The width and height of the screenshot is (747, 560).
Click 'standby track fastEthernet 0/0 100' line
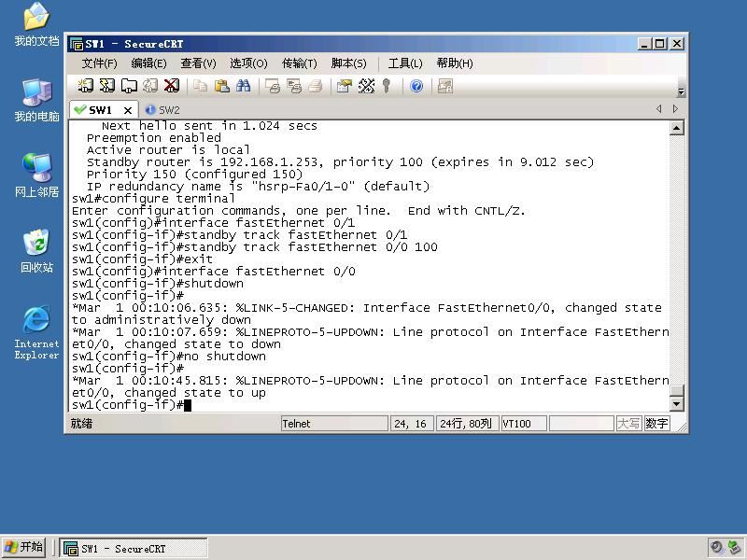pos(254,247)
